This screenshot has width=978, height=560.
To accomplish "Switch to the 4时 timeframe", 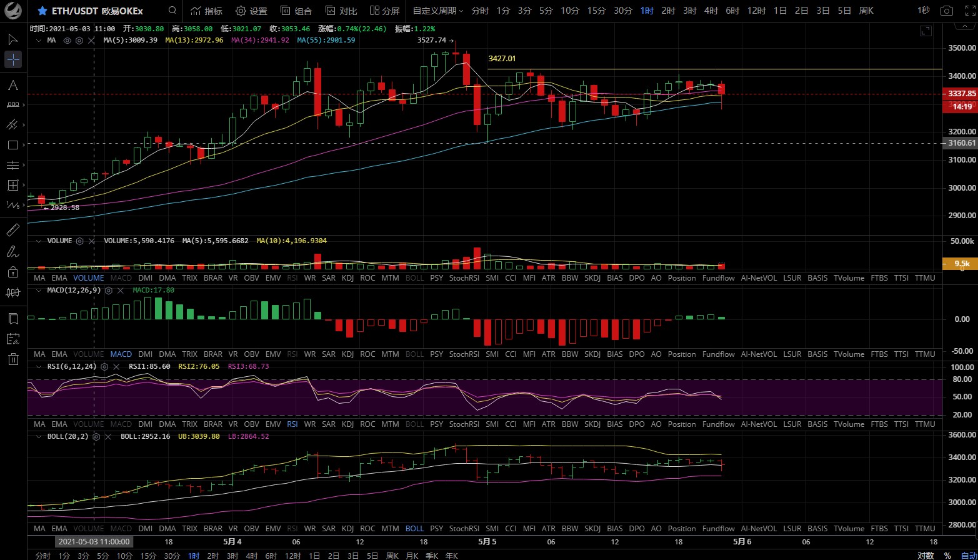I will tap(711, 11).
